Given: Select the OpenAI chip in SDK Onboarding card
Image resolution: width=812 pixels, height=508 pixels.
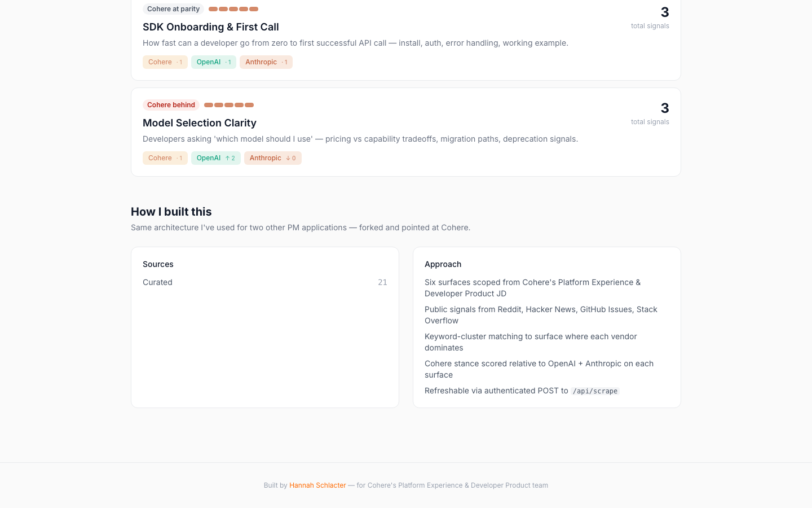Looking at the screenshot, I should coord(214,62).
